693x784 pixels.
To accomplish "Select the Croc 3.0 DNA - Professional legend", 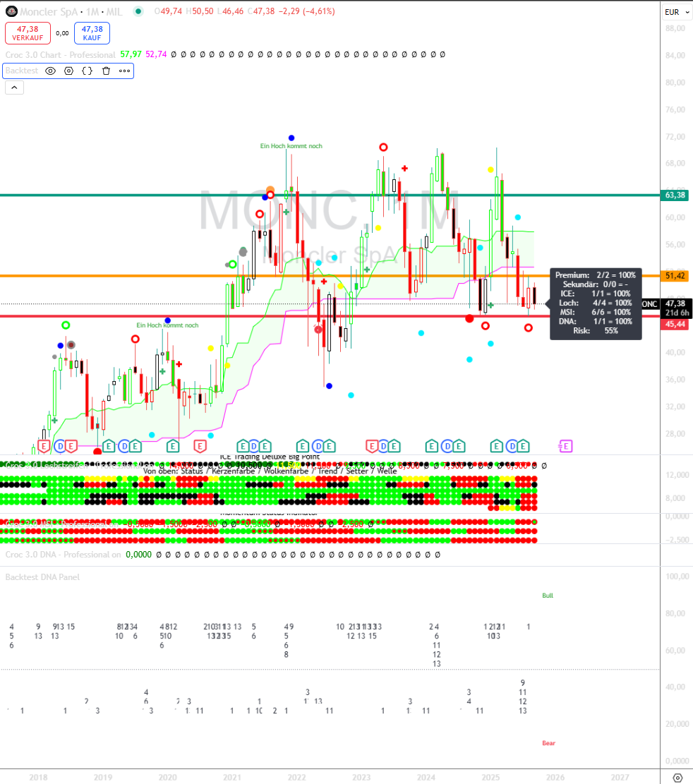I will (x=63, y=555).
